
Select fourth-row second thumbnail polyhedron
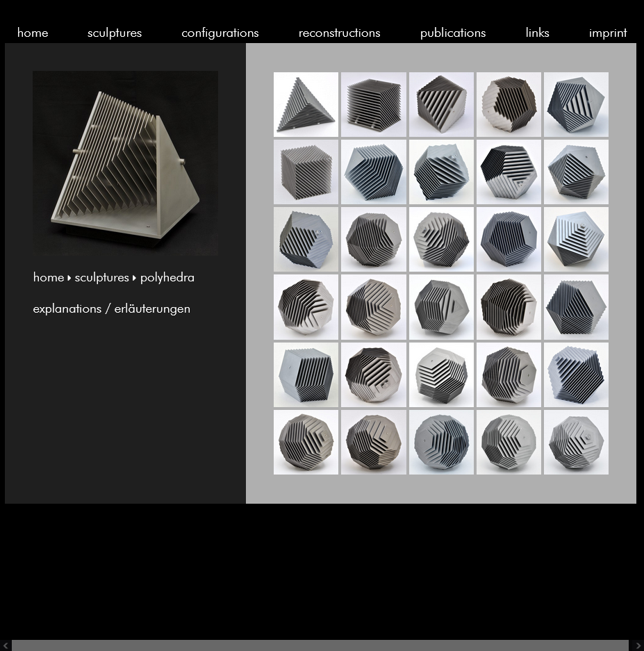(374, 307)
